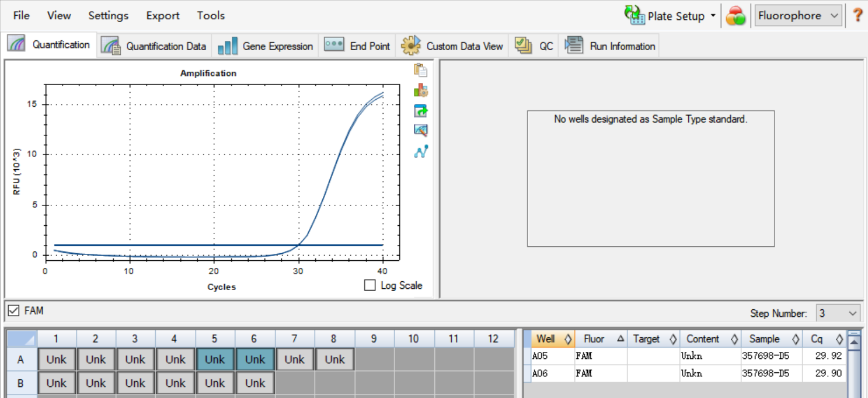
Task: Click the copy chart to clipboard icon
Action: click(x=421, y=70)
